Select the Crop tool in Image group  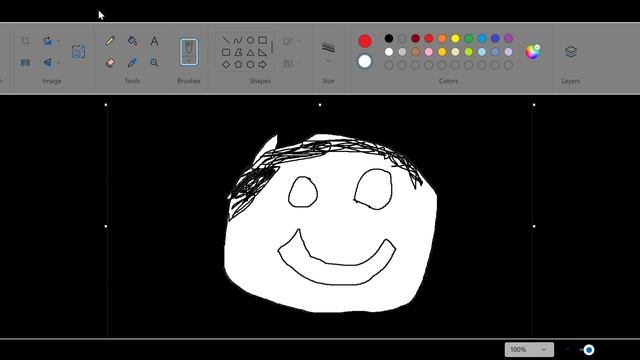25,41
